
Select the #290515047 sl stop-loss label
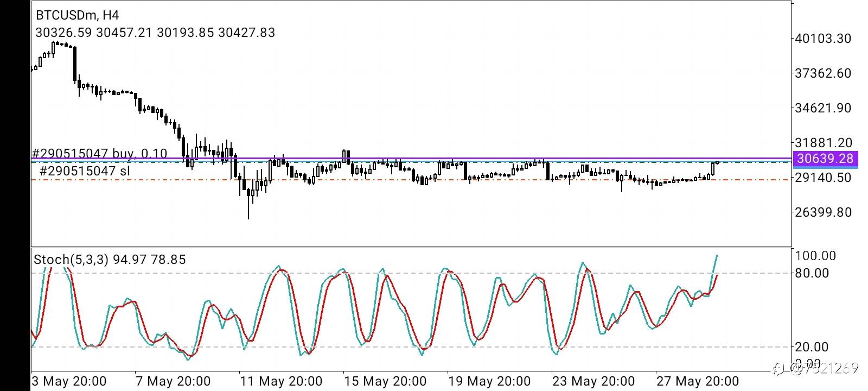point(84,171)
